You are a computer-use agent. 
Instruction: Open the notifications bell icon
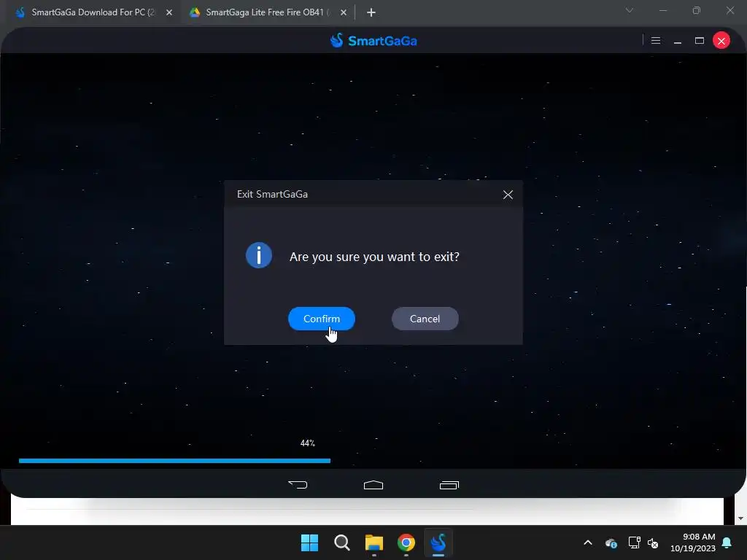point(727,542)
